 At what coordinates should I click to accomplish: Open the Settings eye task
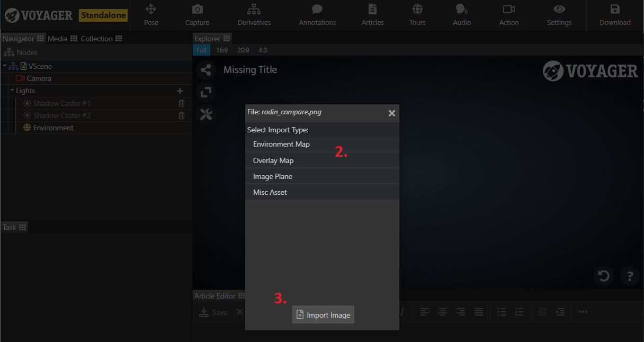click(559, 15)
